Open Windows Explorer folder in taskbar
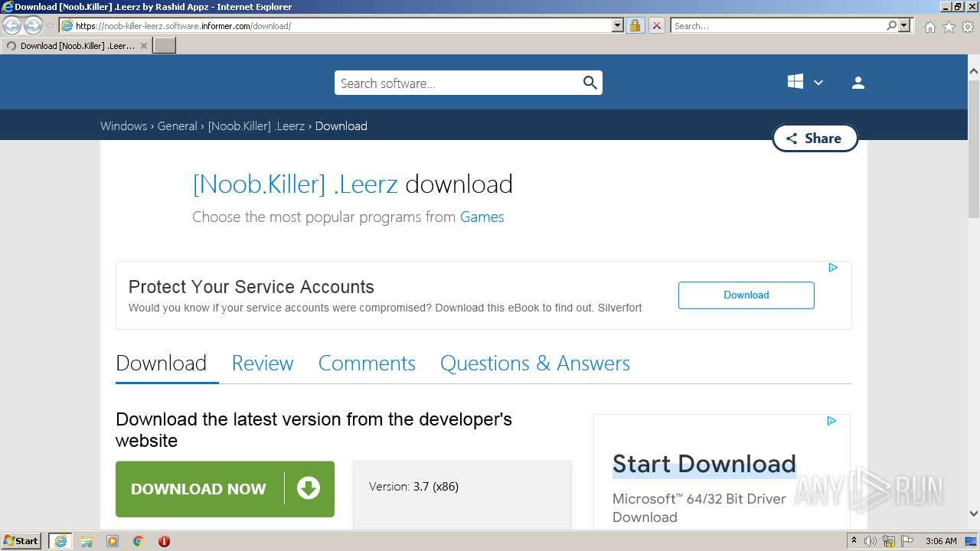Image resolution: width=980 pixels, height=551 pixels. pyautogui.click(x=87, y=541)
